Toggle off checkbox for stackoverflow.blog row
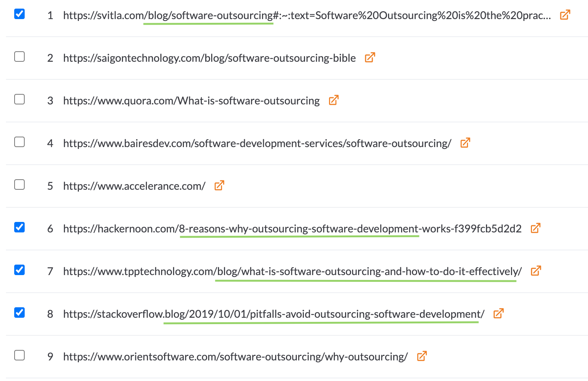This screenshot has height=381, width=588. (19, 313)
